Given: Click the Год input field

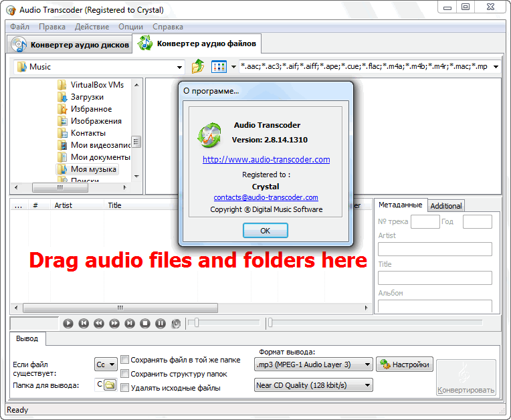Looking at the screenshot, I should pyautogui.click(x=478, y=221).
